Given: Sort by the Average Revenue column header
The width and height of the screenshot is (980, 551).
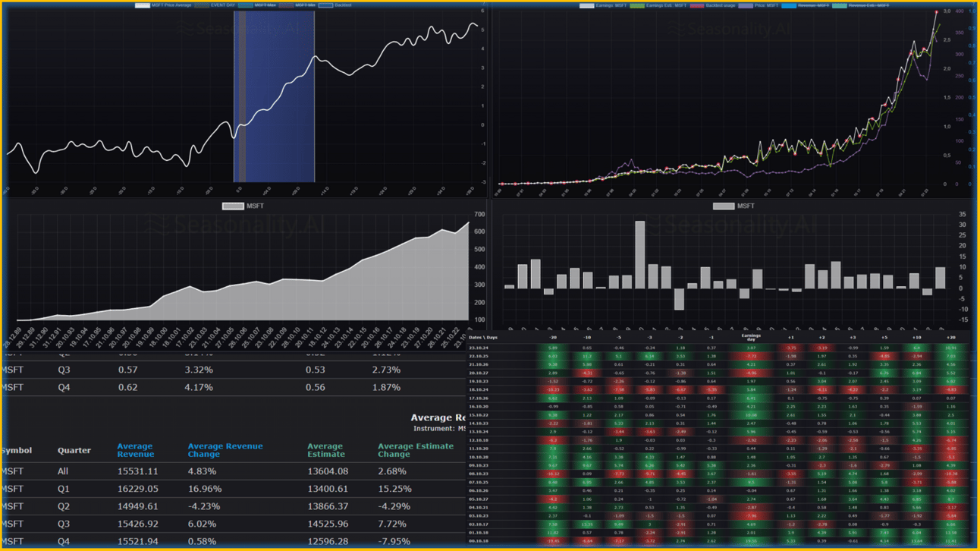Looking at the screenshot, I should click(x=135, y=450).
